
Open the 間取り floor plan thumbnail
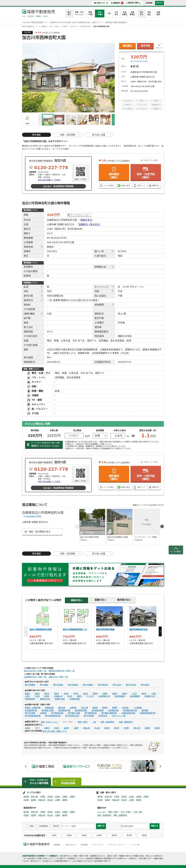point(28,120)
